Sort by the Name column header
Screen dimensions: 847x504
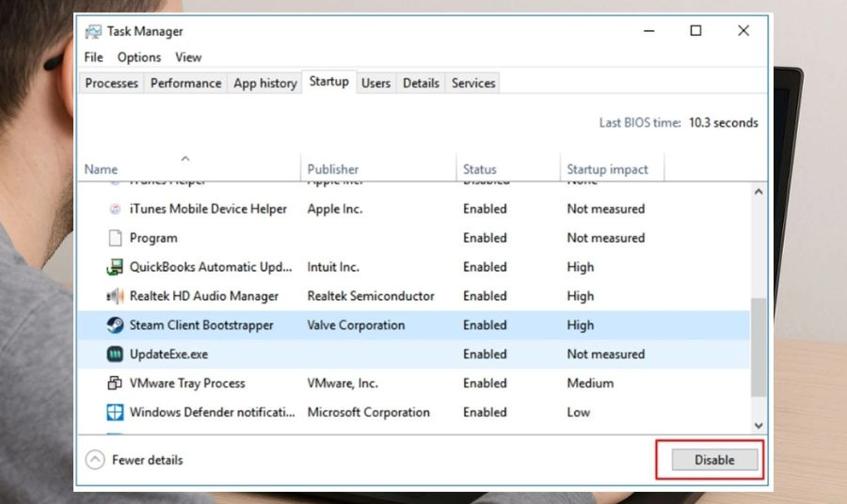tap(101, 169)
